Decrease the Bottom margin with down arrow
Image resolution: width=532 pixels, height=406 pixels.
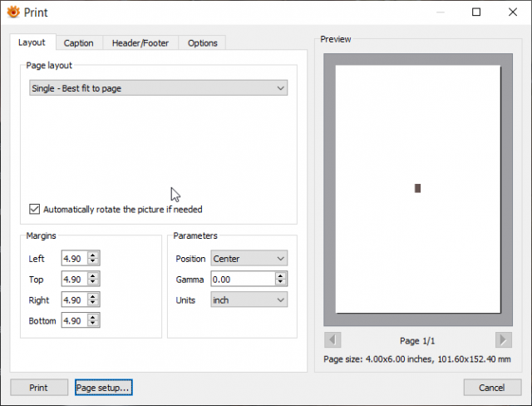coord(93,324)
